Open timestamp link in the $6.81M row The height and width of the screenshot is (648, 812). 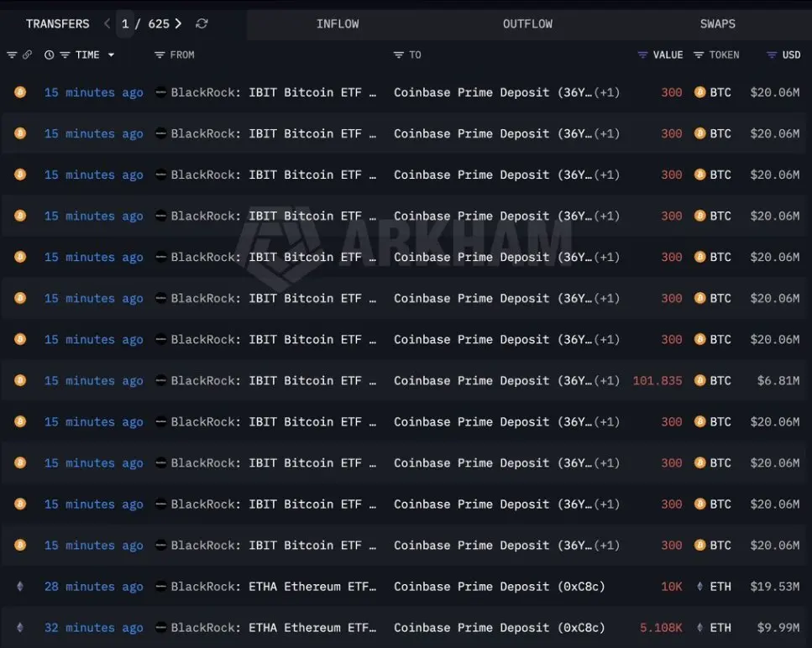94,381
